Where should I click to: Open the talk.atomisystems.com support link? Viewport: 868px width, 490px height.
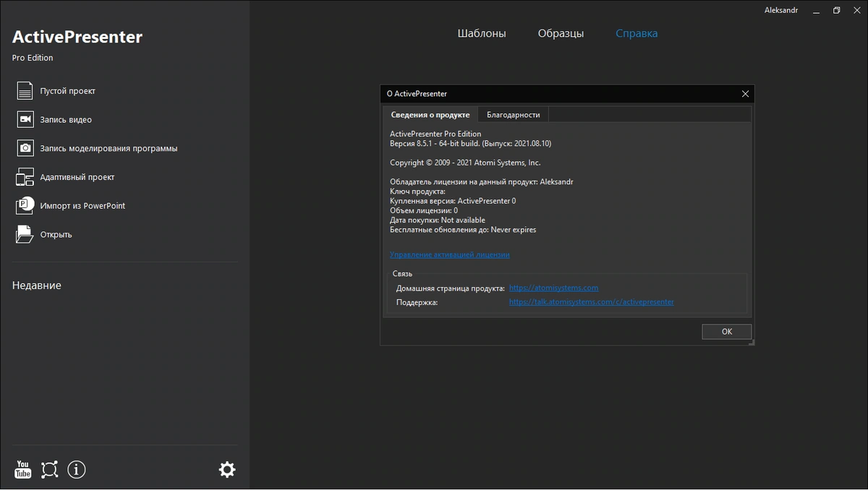click(591, 302)
